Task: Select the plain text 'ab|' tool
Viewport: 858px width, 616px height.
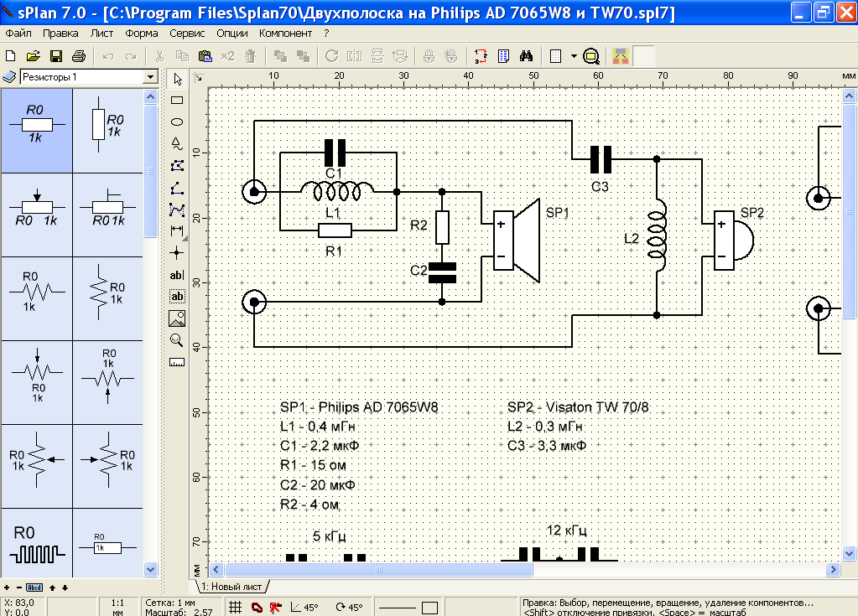Action: [x=177, y=275]
